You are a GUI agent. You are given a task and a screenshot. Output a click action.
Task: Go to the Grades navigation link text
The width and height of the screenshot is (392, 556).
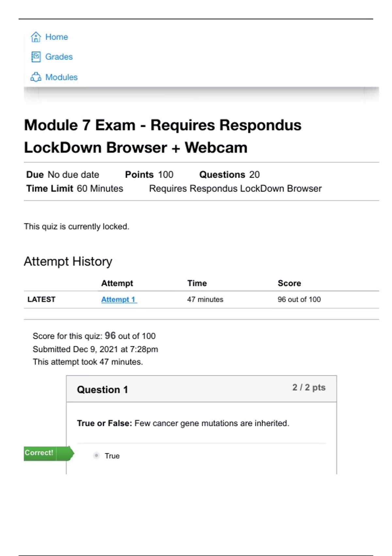click(59, 57)
